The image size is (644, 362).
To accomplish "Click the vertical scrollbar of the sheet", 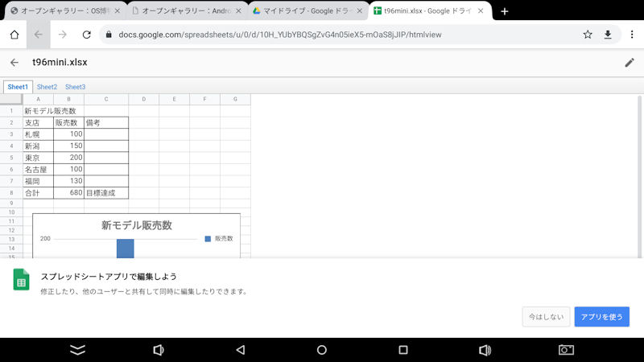I will (x=639, y=176).
